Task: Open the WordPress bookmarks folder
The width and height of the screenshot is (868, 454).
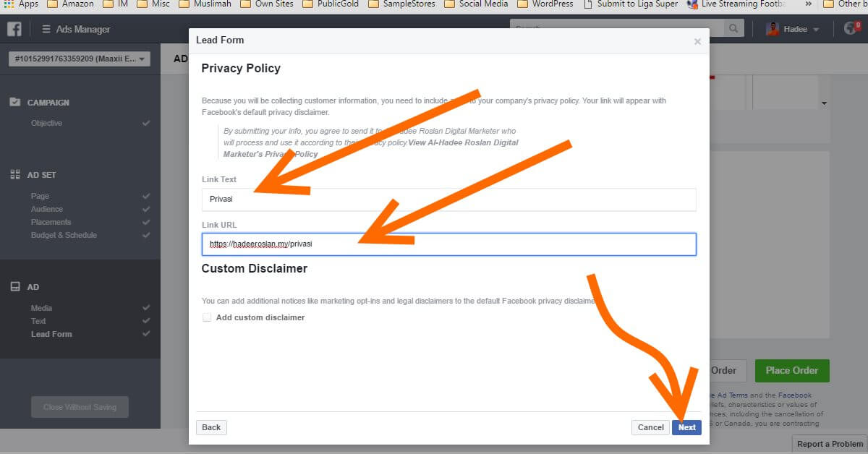Action: point(545,4)
